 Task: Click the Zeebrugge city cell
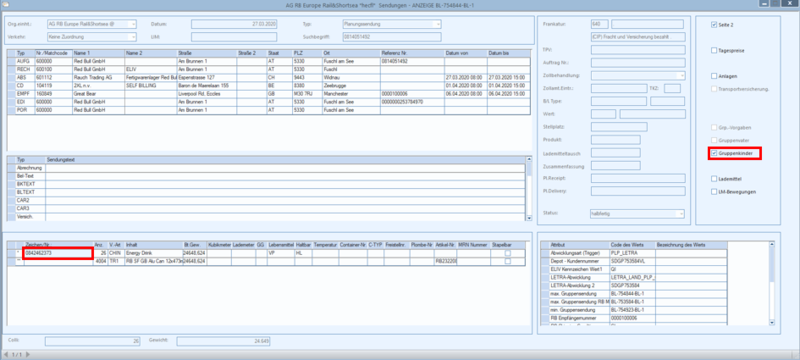click(x=351, y=86)
